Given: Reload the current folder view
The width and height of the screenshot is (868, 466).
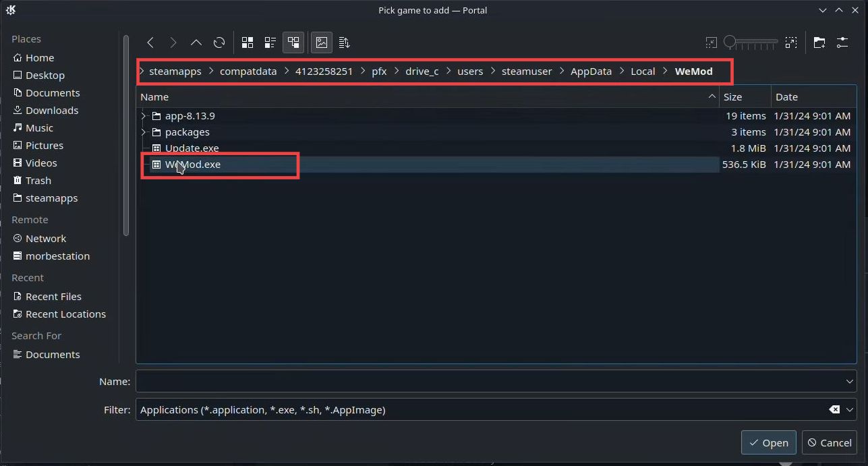Looking at the screenshot, I should point(219,42).
